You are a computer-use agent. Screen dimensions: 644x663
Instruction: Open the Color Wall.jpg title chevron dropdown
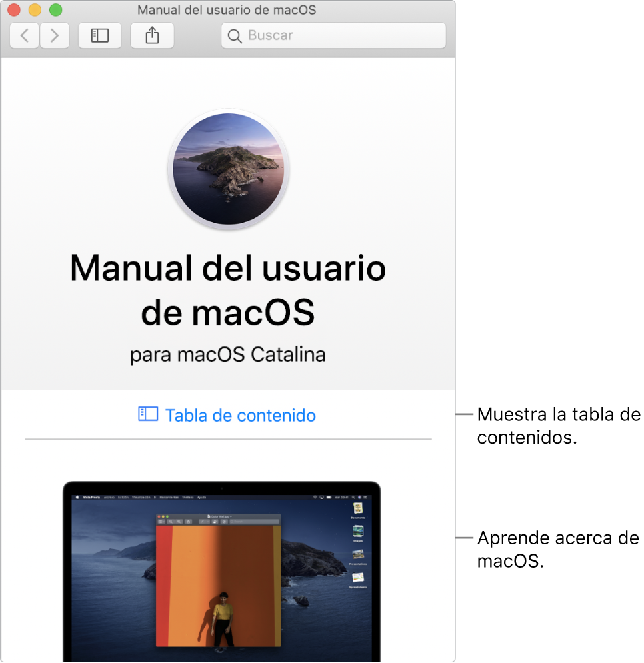231,517
